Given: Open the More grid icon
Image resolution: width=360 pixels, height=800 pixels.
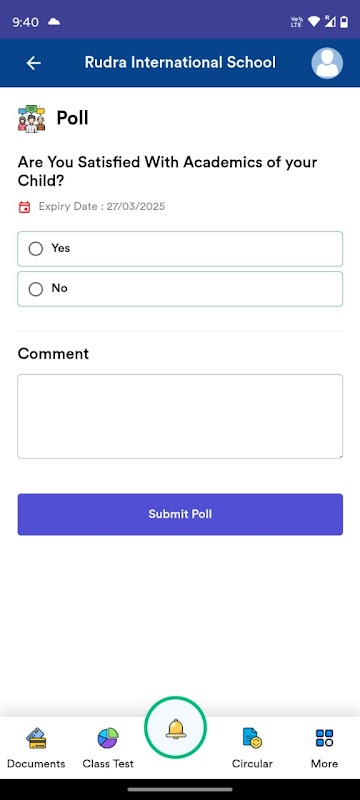Looking at the screenshot, I should coord(324,738).
